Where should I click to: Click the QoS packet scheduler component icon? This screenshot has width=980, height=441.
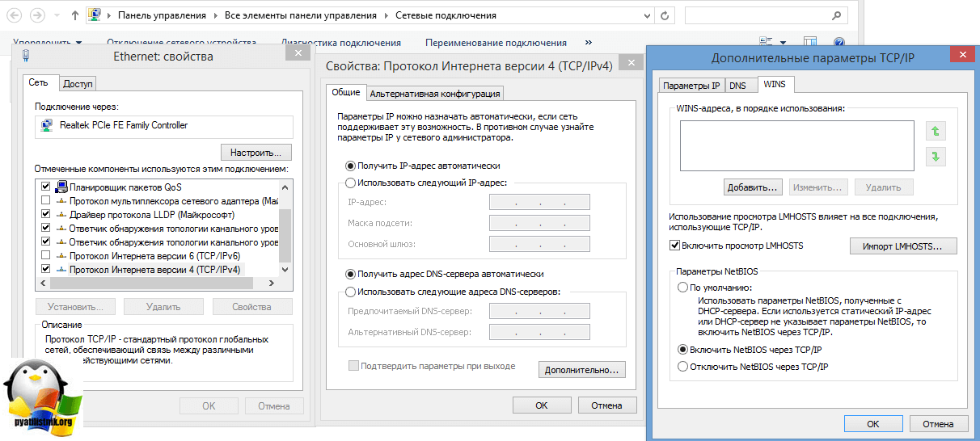(x=61, y=187)
